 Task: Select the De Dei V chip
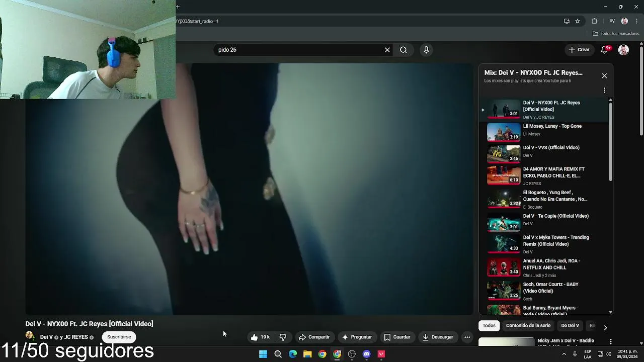point(570,325)
